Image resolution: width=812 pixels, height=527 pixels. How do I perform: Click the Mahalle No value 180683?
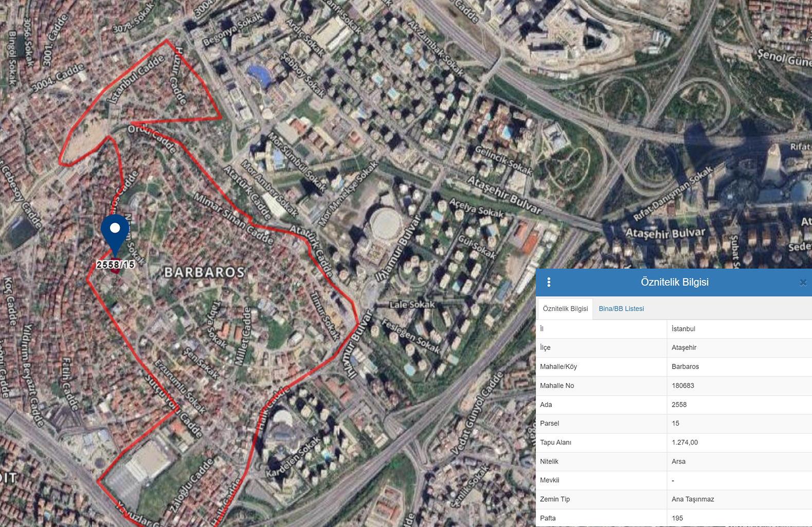click(x=682, y=385)
